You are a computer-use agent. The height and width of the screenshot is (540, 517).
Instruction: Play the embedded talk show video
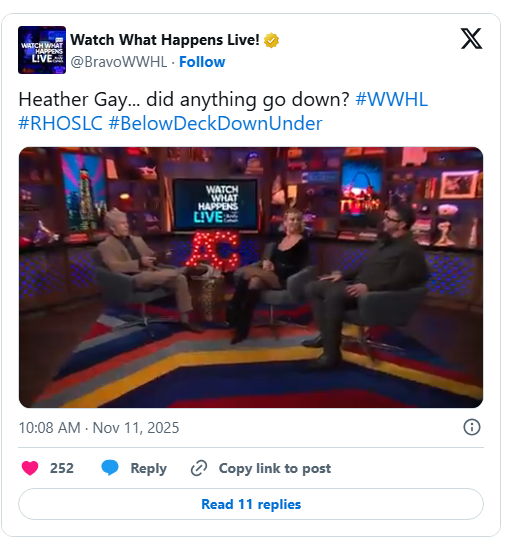251,277
